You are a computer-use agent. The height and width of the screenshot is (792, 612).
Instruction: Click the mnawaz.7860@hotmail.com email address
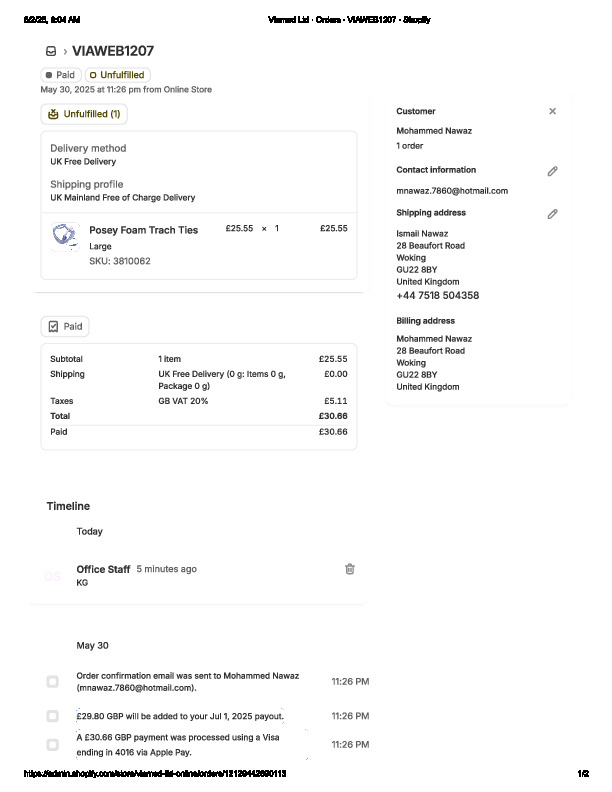pyautogui.click(x=452, y=191)
